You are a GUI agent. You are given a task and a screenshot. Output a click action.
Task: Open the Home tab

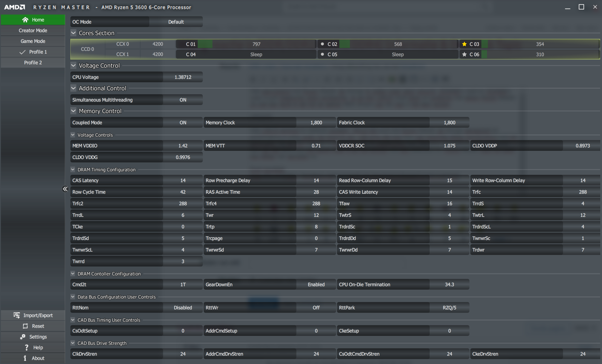click(33, 20)
